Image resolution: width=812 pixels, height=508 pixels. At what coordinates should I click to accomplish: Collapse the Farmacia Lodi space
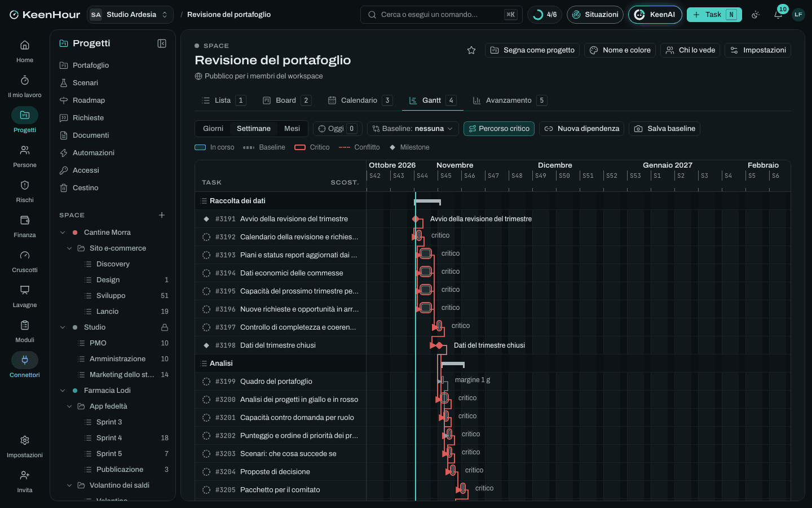coord(63,391)
